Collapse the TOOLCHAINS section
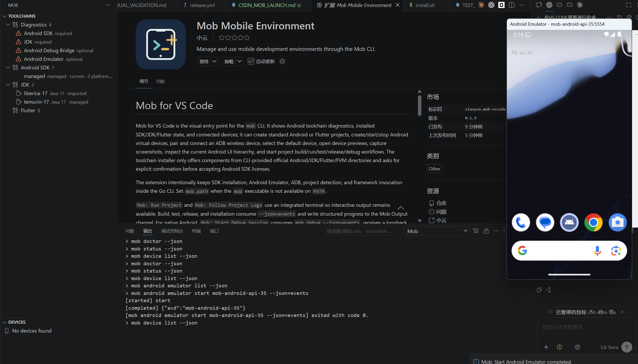Image resolution: width=638 pixels, height=364 pixels. (4, 16)
